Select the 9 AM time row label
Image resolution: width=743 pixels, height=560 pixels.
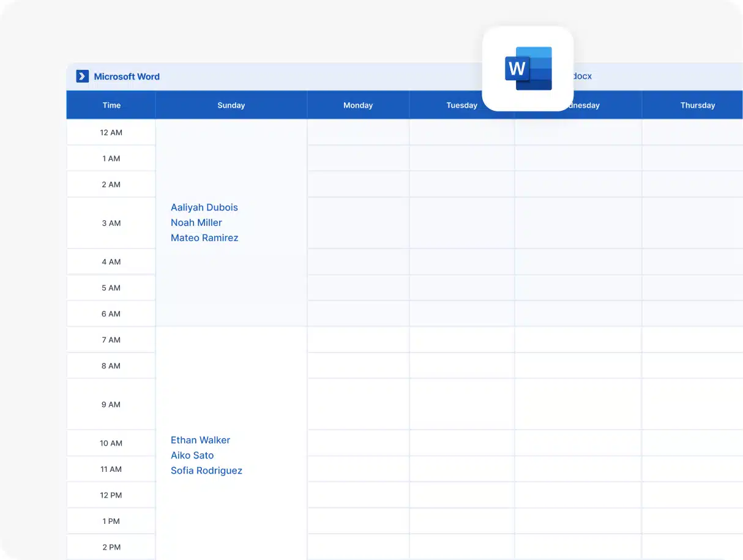(x=111, y=405)
